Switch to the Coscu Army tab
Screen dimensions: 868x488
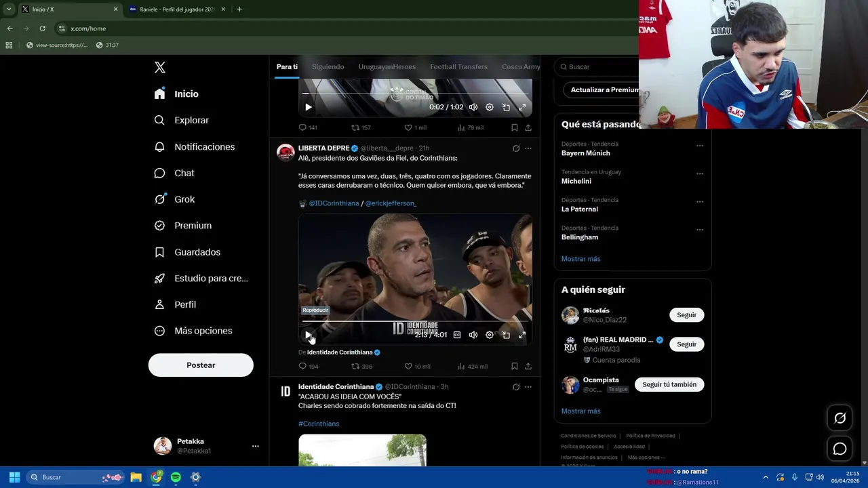click(521, 66)
